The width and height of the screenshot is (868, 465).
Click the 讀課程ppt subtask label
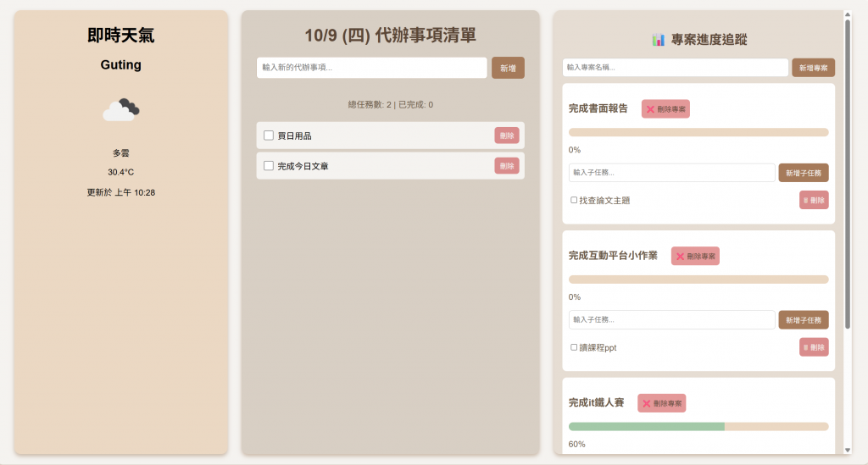(598, 348)
